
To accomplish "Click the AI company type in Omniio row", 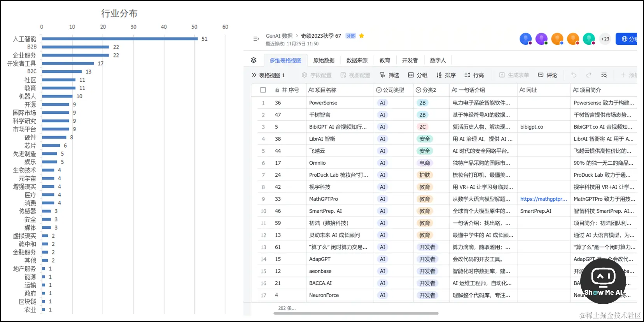I will (383, 163).
